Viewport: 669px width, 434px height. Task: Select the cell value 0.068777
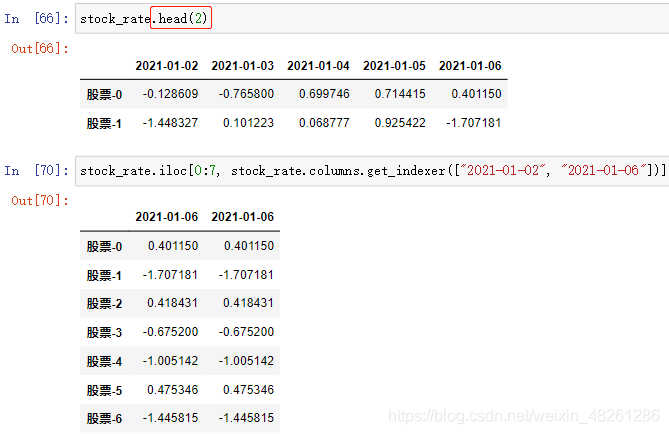point(324,123)
